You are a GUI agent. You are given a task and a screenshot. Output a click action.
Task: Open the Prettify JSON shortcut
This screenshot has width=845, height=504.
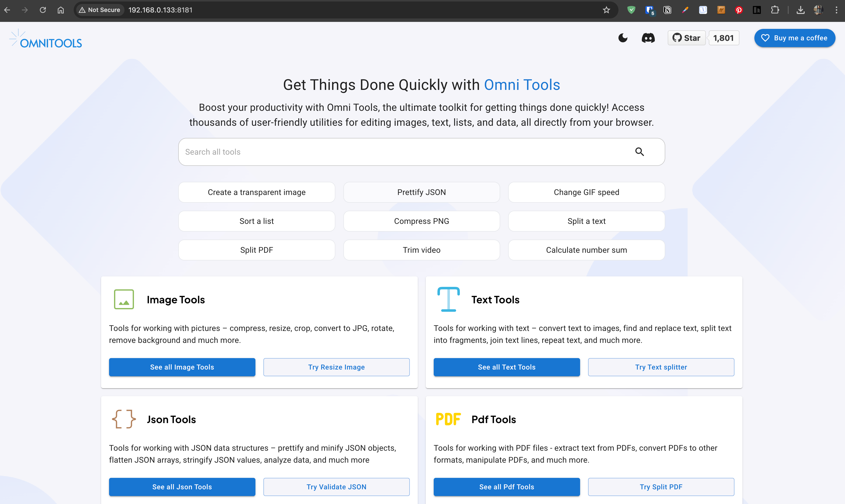[x=421, y=192]
